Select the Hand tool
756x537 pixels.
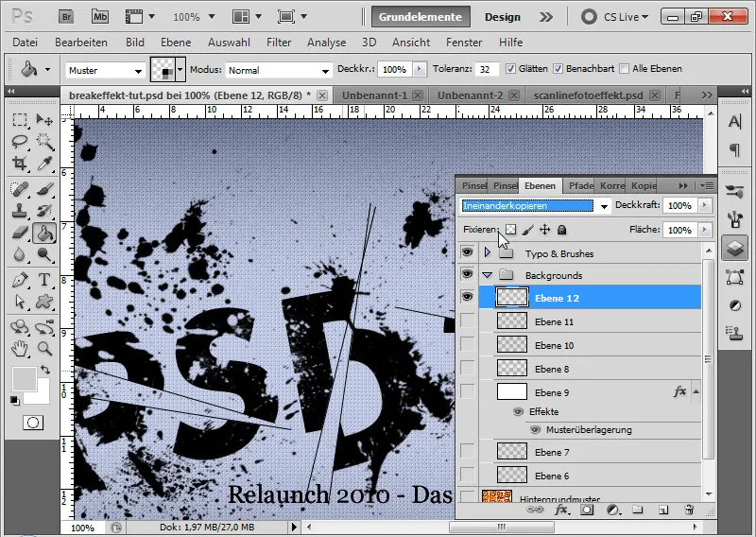(x=19, y=348)
